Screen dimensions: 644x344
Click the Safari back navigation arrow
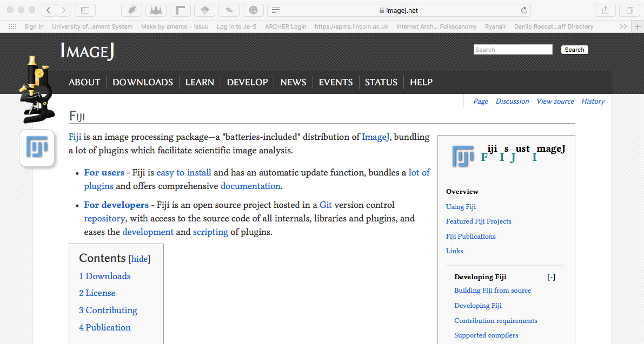pos(49,10)
